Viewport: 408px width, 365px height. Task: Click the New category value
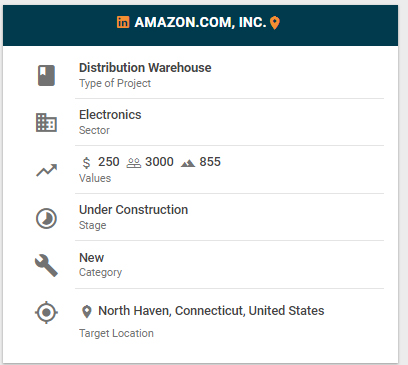point(91,258)
